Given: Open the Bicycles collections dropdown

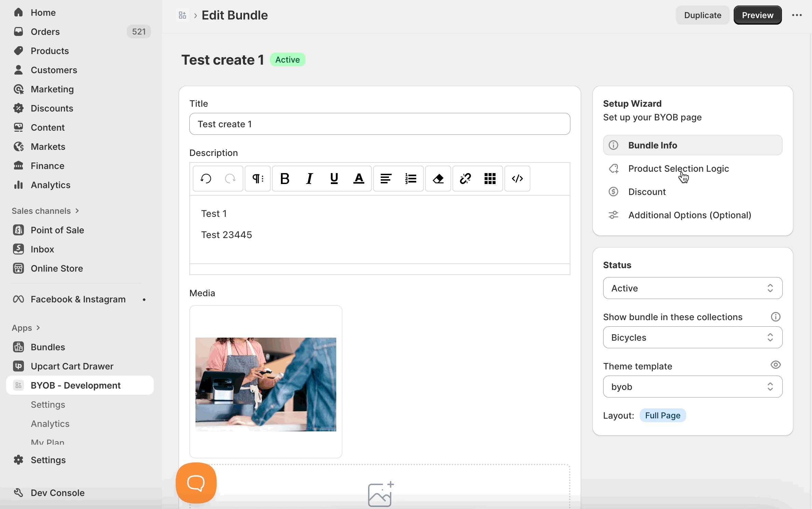Looking at the screenshot, I should pos(692,337).
